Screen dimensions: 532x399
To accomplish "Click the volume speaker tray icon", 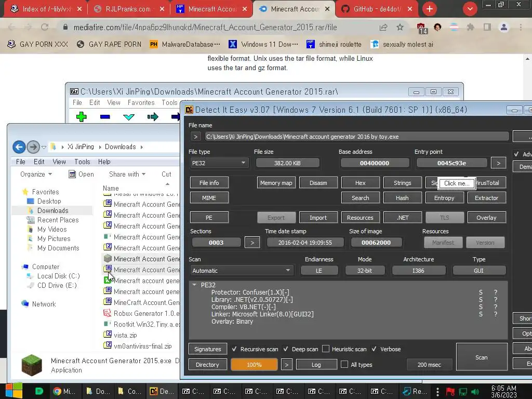I will click(475, 392).
